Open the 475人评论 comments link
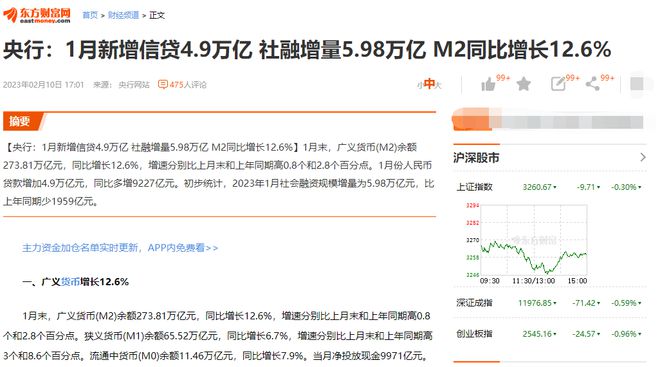 [188, 85]
